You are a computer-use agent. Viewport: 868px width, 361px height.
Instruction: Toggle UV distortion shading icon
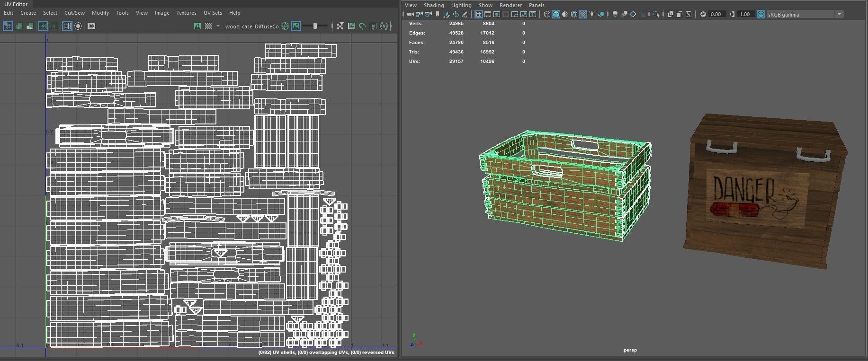coord(30,26)
